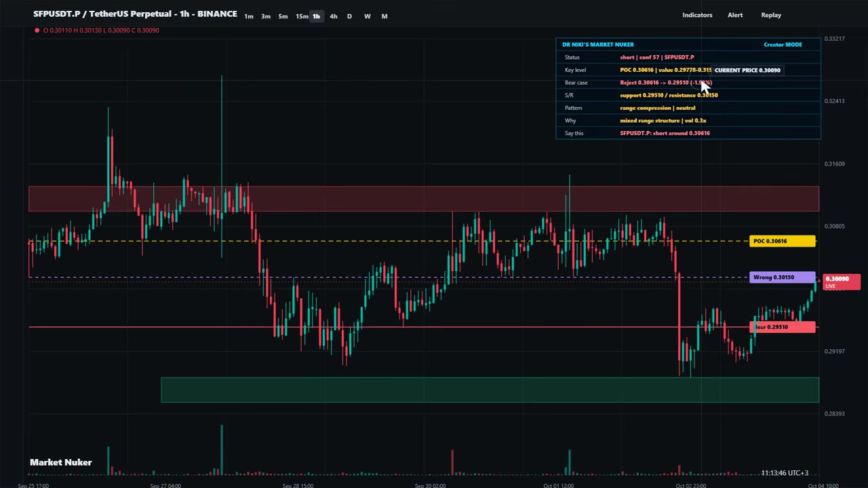Click the red Bear 0.29510 line label
The image size is (868, 488).
point(783,327)
